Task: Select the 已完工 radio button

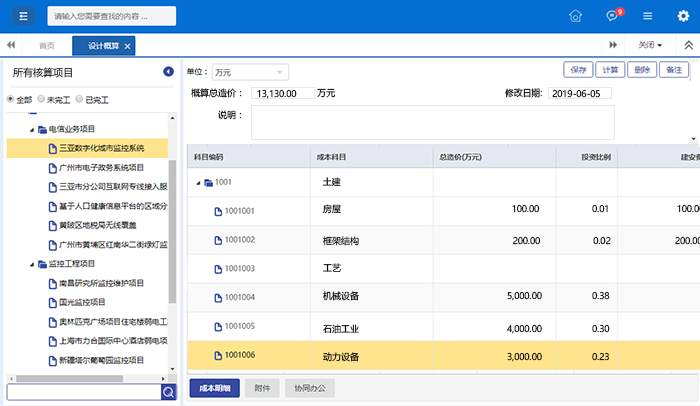Action: [79, 100]
